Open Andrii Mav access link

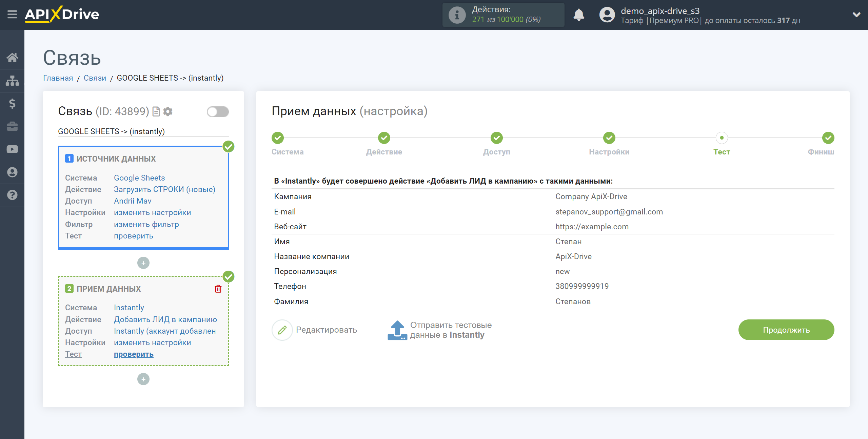click(133, 201)
